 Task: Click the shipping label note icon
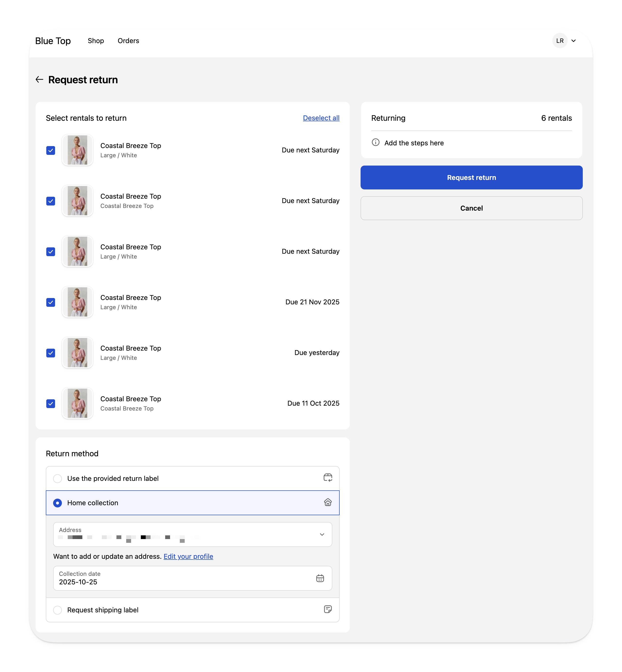pos(328,609)
